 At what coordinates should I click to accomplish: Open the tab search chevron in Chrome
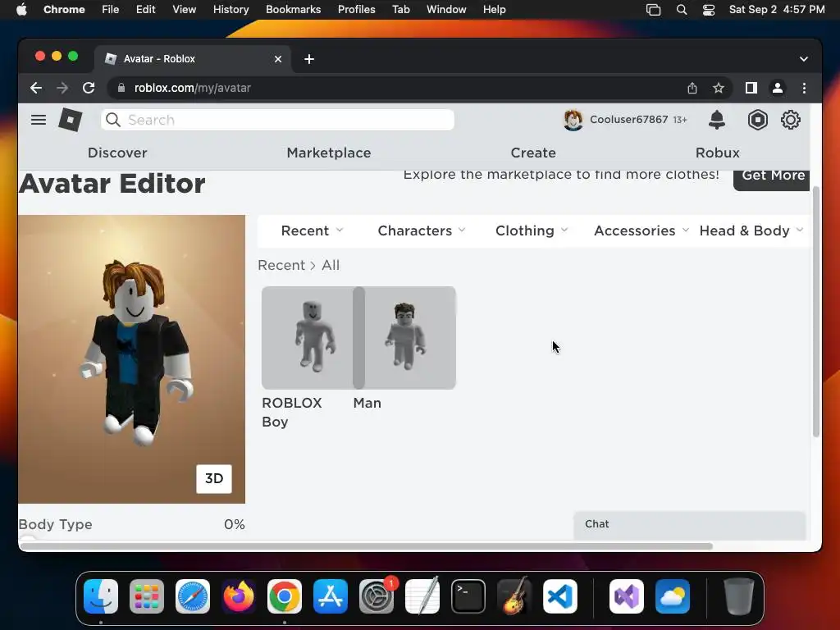click(x=803, y=59)
